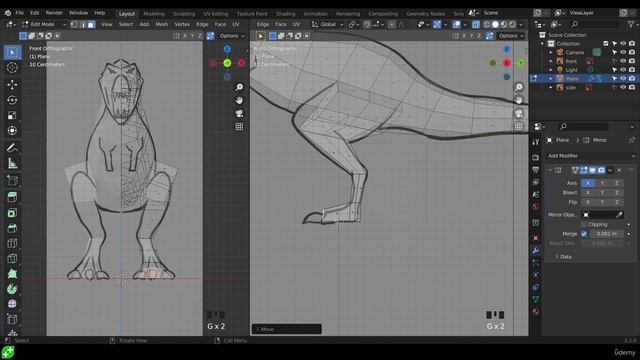Toggle Mirror Axis X button
Screen dimensions: 640x360
(588, 183)
